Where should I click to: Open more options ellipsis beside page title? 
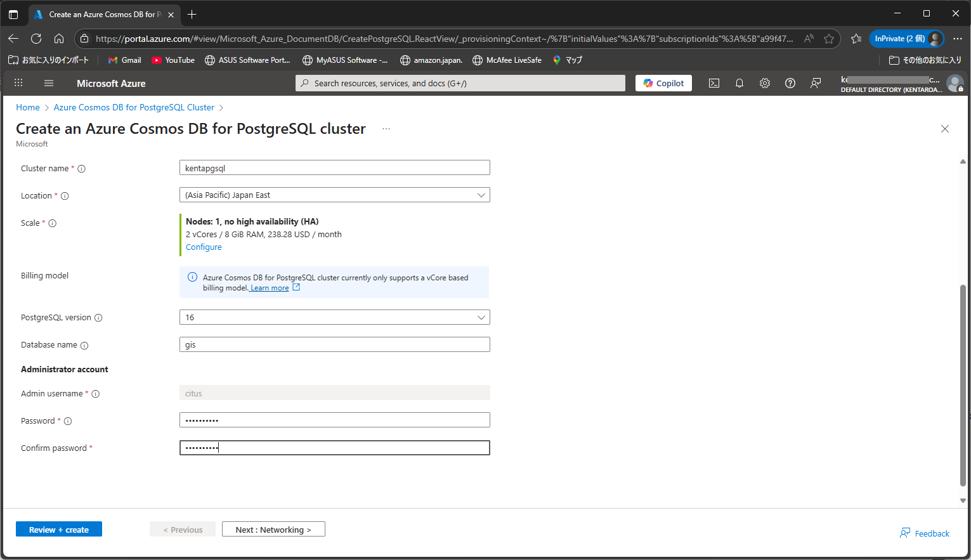pos(386,129)
